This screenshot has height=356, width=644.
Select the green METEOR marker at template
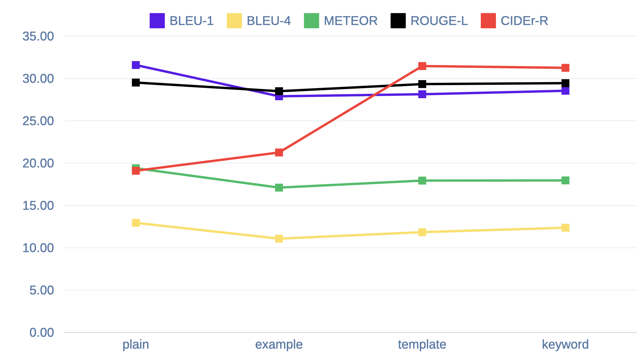pos(422,181)
